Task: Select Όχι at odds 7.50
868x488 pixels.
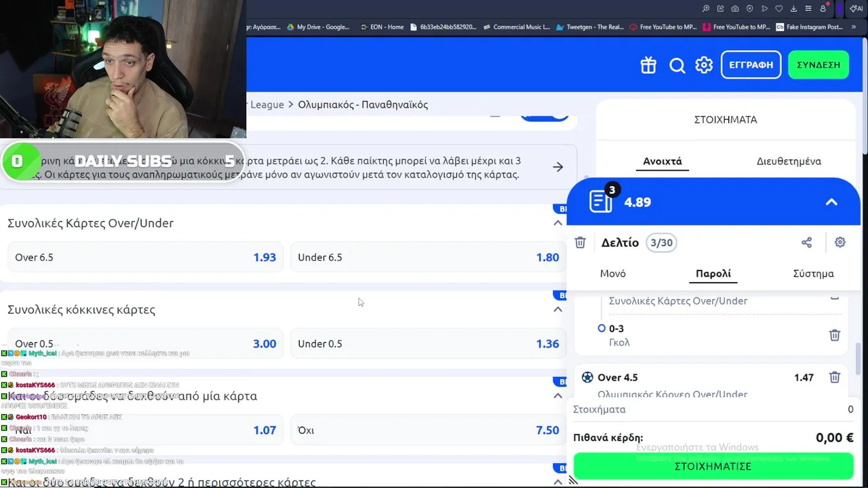Action: pos(428,430)
